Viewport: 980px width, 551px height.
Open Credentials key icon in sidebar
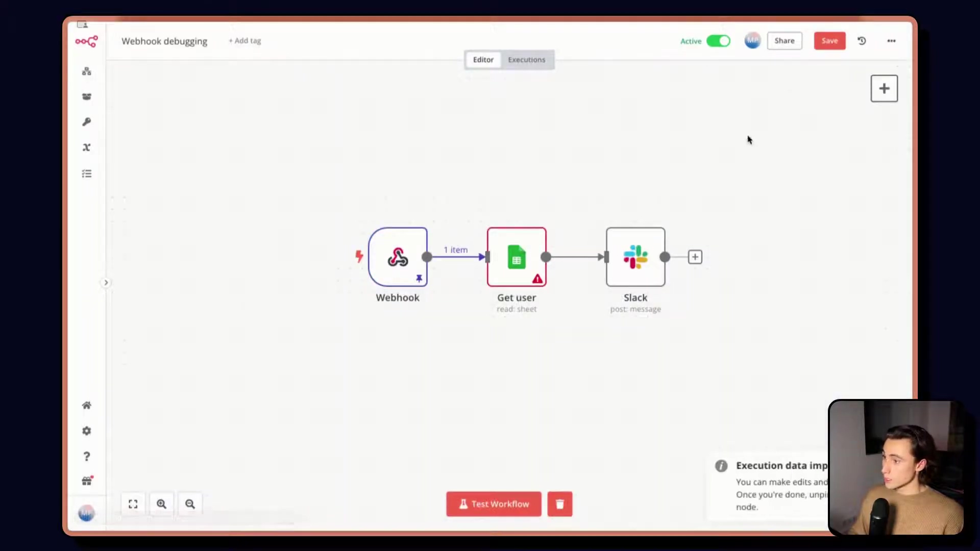pos(87,122)
